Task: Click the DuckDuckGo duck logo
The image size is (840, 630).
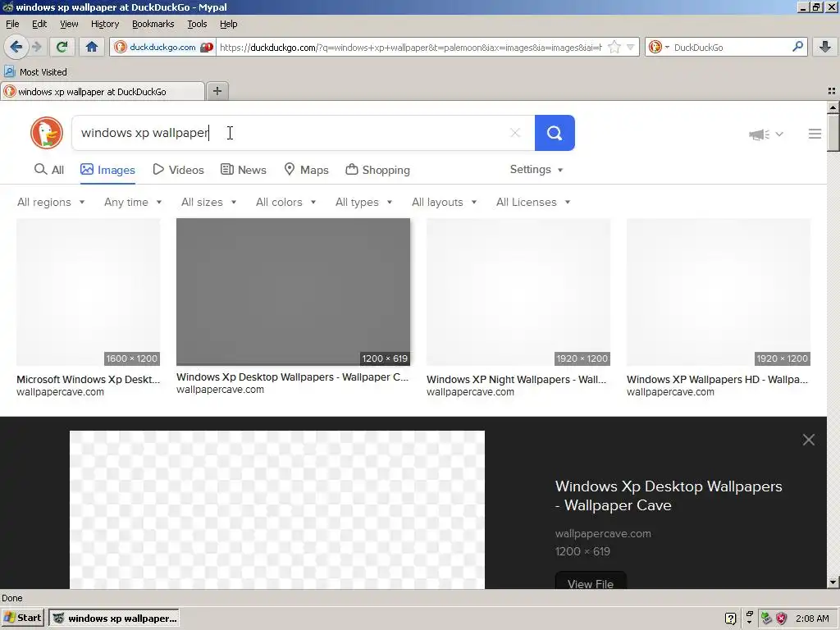Action: pos(47,133)
